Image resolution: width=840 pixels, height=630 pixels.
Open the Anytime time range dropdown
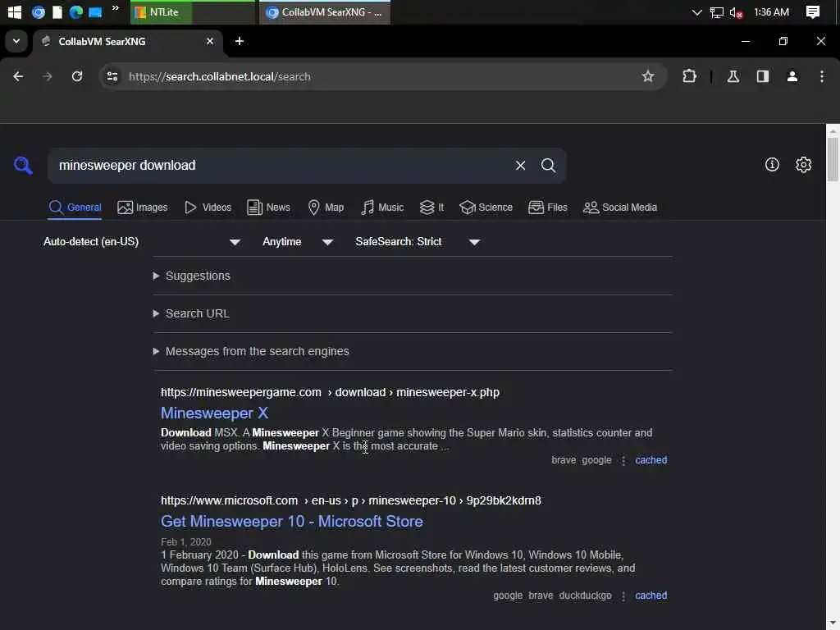298,242
